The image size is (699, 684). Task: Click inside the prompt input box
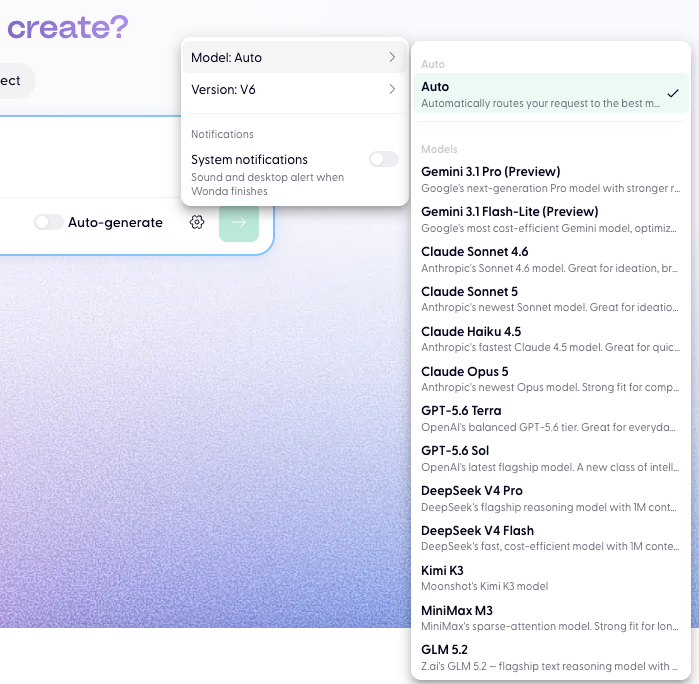[x=89, y=156]
